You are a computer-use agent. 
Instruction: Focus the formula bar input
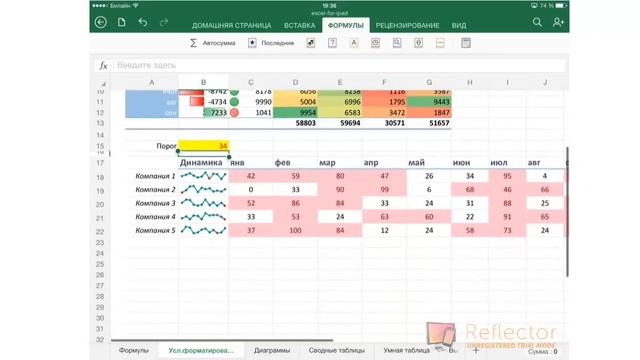pyautogui.click(x=339, y=65)
